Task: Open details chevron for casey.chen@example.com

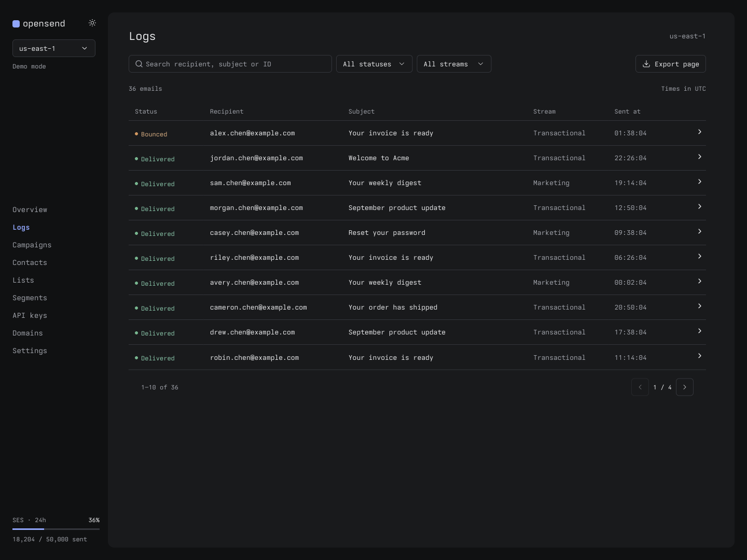Action: (699, 231)
